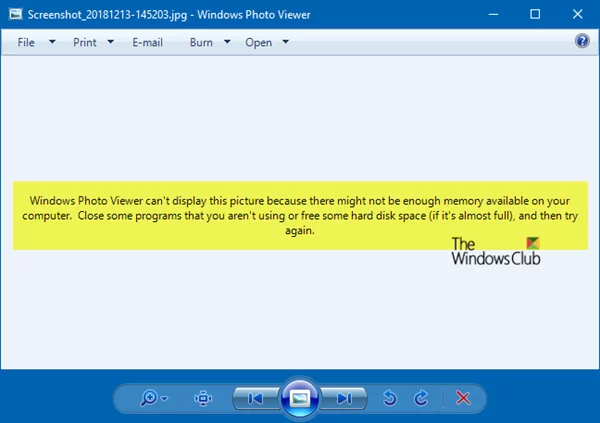Viewport: 600px width, 423px height.
Task: Expand the Open dropdown arrow
Action: pyautogui.click(x=286, y=41)
